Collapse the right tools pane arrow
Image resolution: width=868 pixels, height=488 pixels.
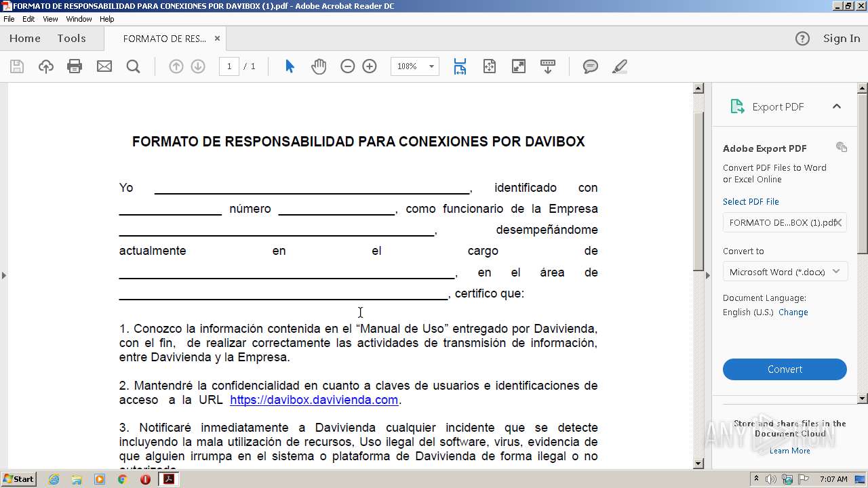coord(708,275)
